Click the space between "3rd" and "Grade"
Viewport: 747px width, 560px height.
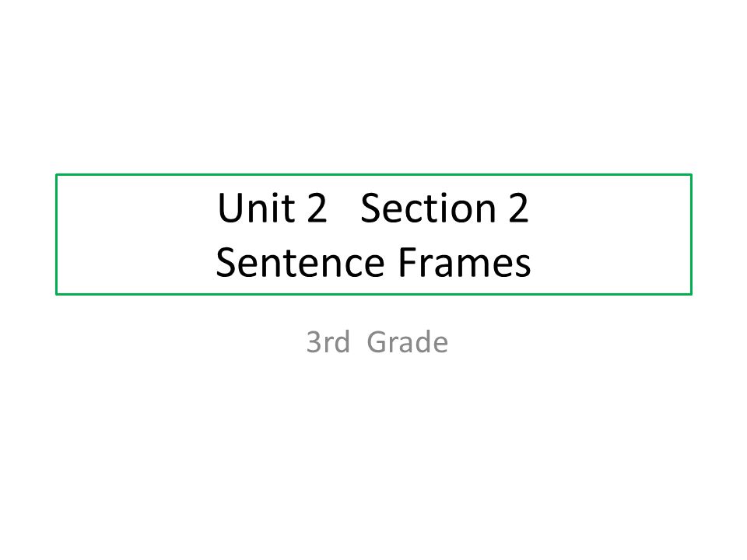point(358,342)
